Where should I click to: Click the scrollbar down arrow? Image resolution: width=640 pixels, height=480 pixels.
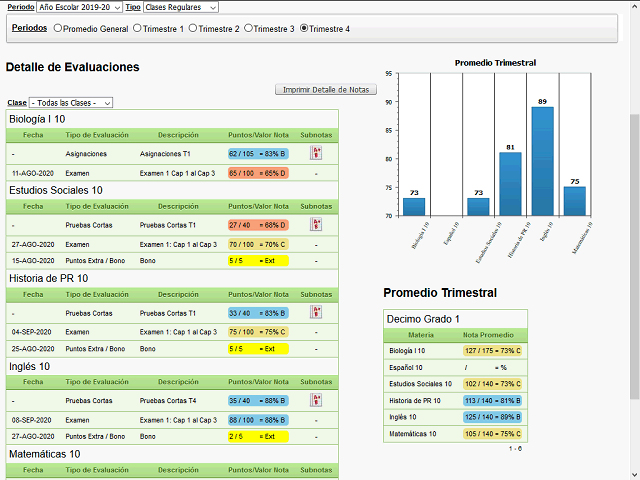point(635,476)
